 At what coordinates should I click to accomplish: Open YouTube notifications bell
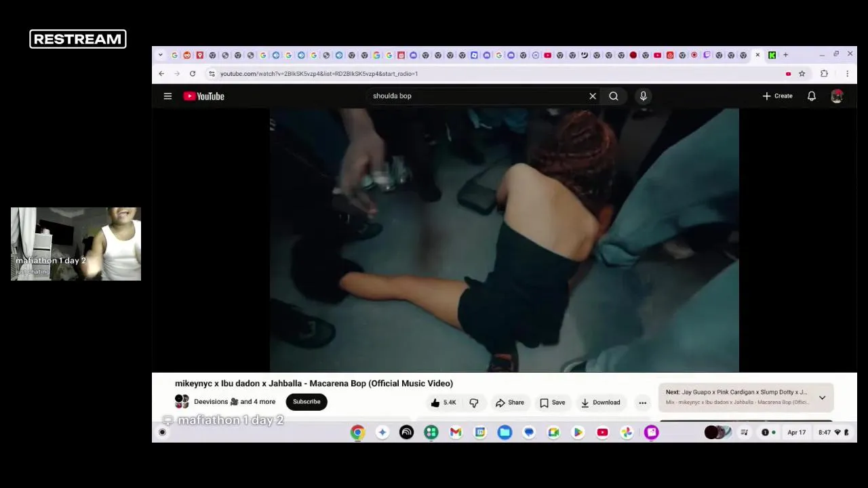(812, 96)
